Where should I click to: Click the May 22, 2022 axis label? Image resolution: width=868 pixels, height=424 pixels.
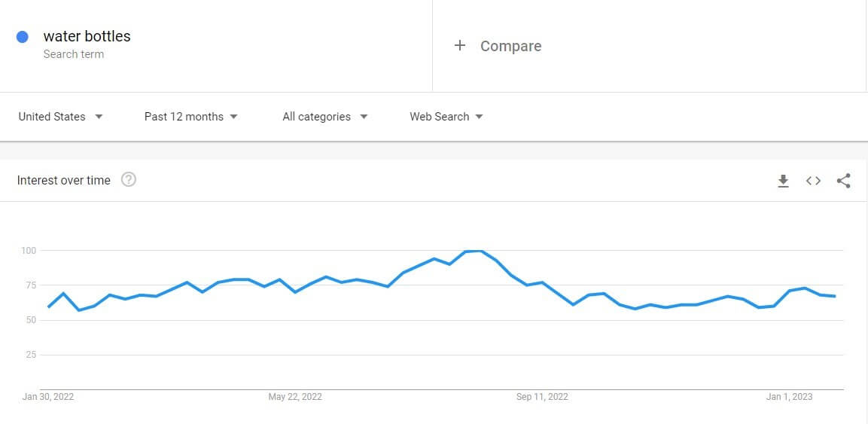pyautogui.click(x=295, y=397)
